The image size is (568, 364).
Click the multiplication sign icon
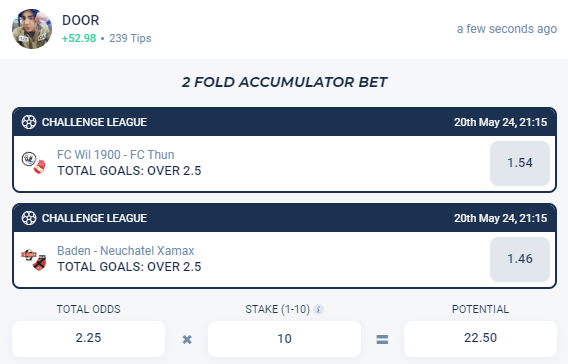[x=187, y=339]
